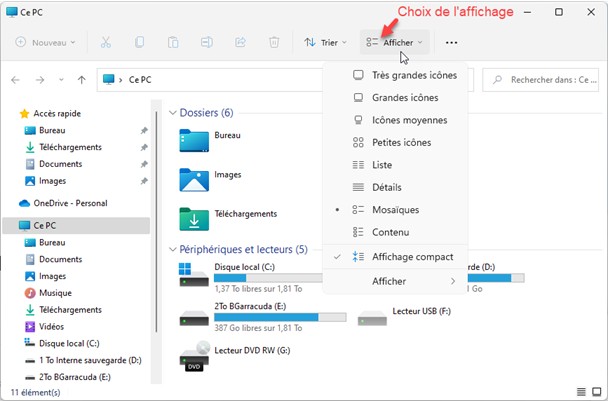Click the up arrow navigation button
Screen dimensions: 608x401
coord(81,79)
